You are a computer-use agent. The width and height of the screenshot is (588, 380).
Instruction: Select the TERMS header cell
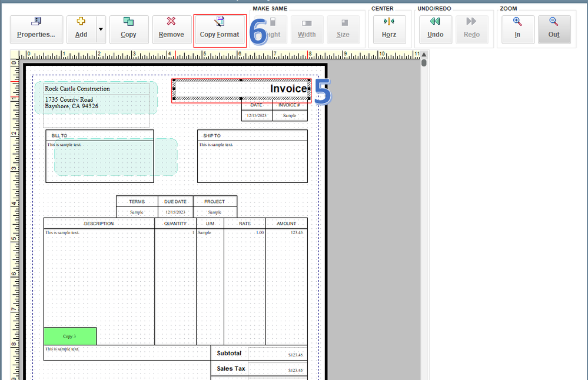point(137,202)
